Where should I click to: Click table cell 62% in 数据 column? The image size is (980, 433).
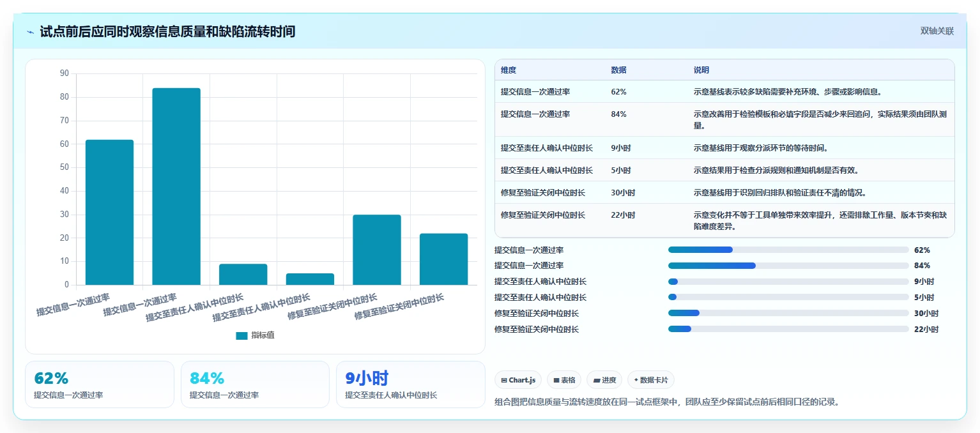[x=618, y=92]
